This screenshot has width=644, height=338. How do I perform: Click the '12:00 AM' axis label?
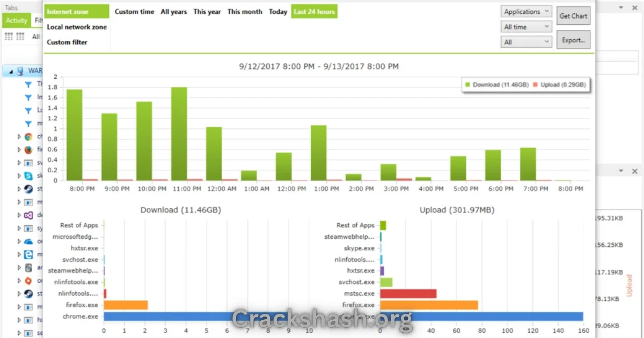point(221,189)
